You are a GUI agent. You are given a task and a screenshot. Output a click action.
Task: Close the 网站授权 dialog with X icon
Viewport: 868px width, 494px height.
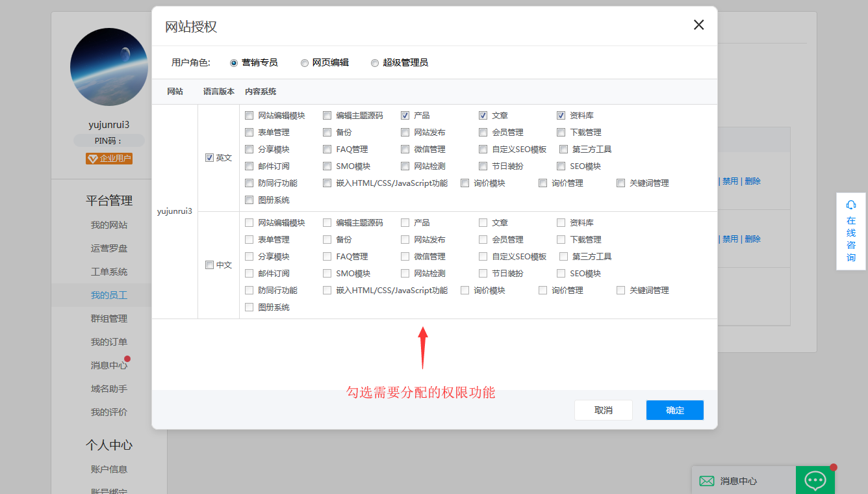[x=698, y=25]
